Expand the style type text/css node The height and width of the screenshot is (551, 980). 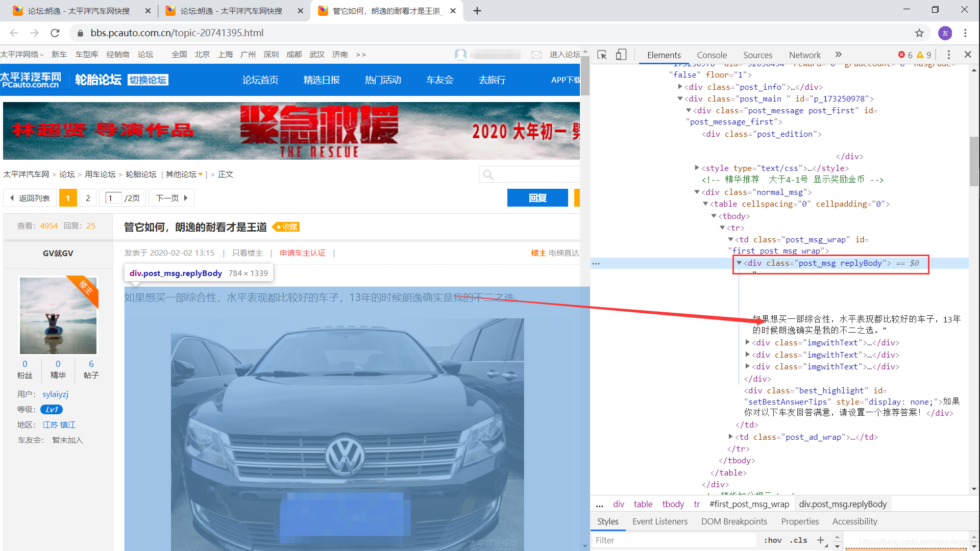[x=697, y=168]
